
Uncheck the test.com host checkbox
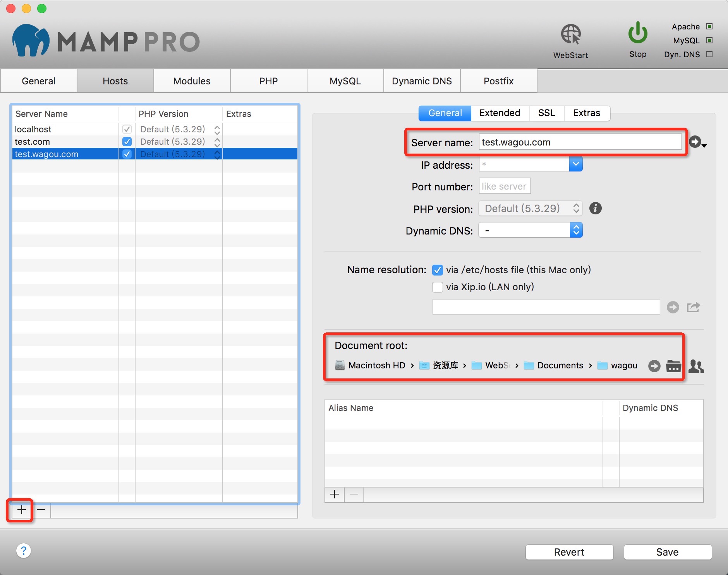(x=127, y=142)
